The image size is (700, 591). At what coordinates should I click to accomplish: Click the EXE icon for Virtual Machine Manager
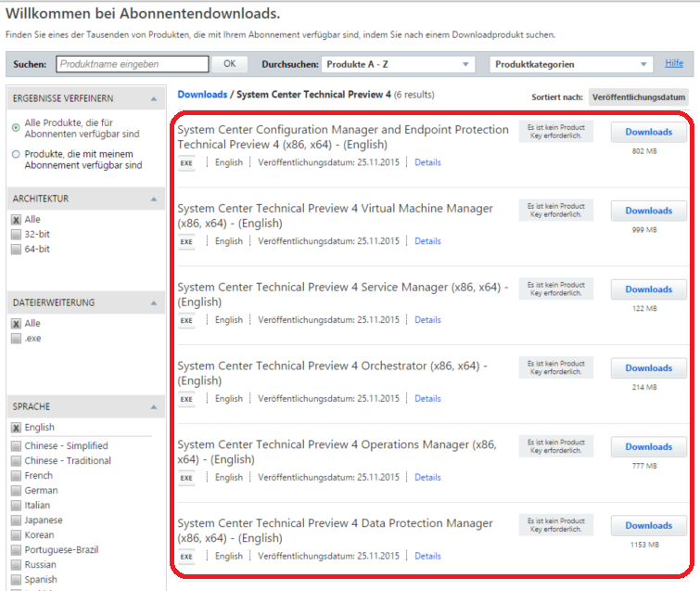[186, 241]
